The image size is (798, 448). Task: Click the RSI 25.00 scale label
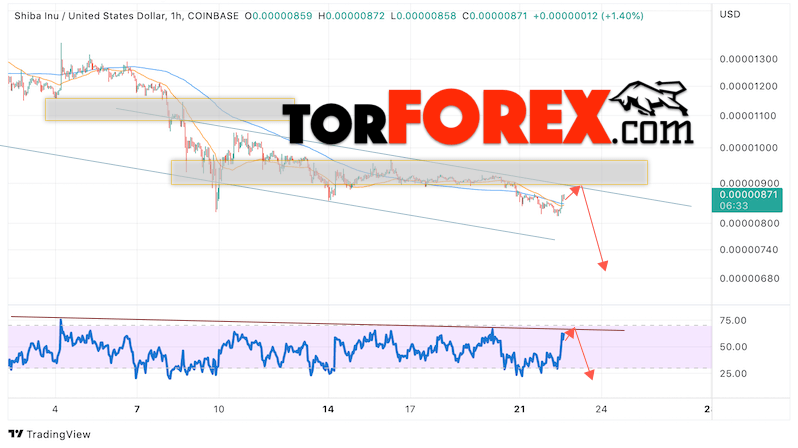click(733, 373)
